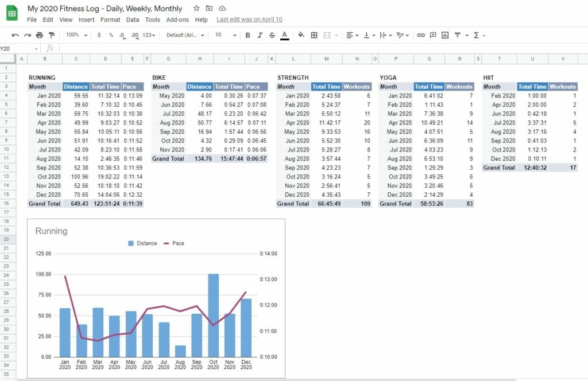Click the Redo icon

[28, 35]
